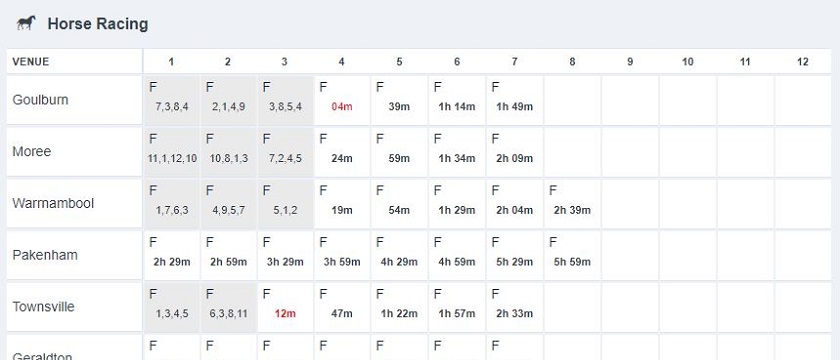The height and width of the screenshot is (360, 840).
Task: View Goulburn race 1 results 7,3,8,4
Action: pyautogui.click(x=171, y=100)
